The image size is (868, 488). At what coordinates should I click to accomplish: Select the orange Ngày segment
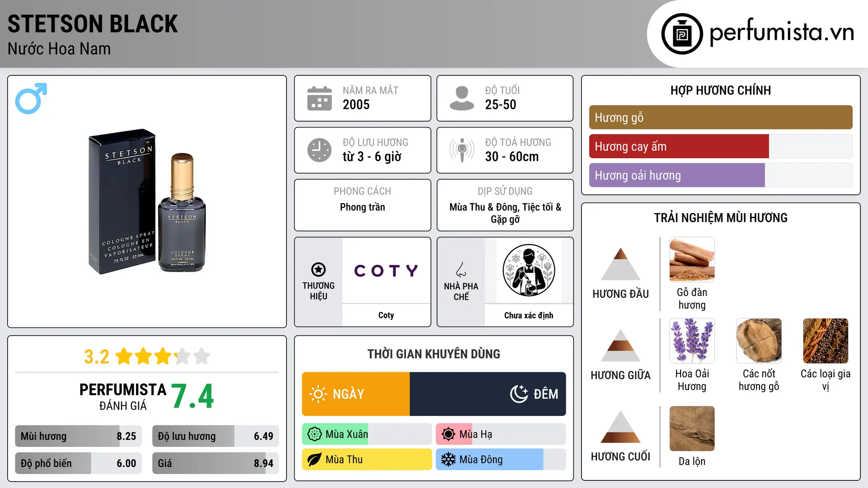[356, 394]
